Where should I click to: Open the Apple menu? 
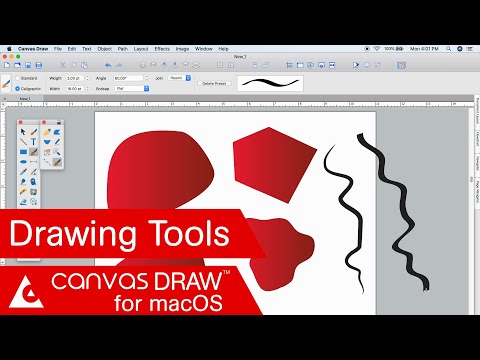pyautogui.click(x=9, y=49)
